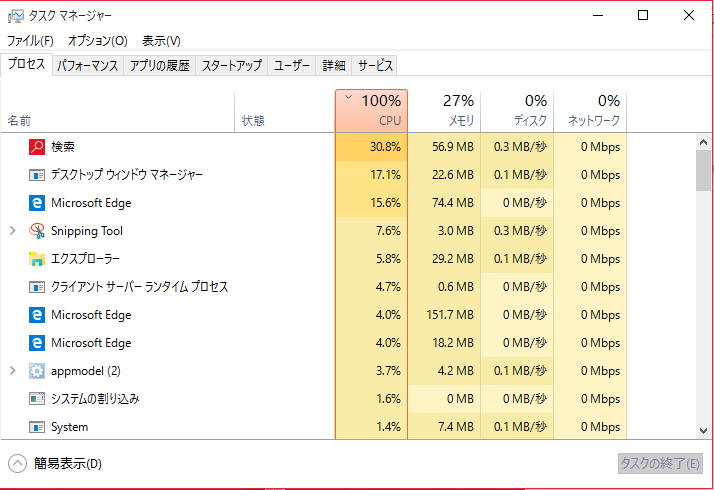Image resolution: width=714 pixels, height=490 pixels.
Task: Click the 7.4 MB memory value
Action: [x=455, y=427]
